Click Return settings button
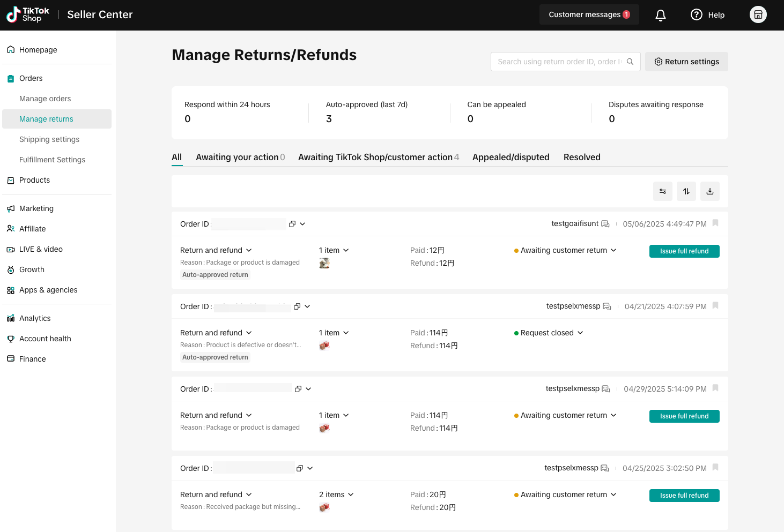This screenshot has height=532, width=784. [x=686, y=62]
